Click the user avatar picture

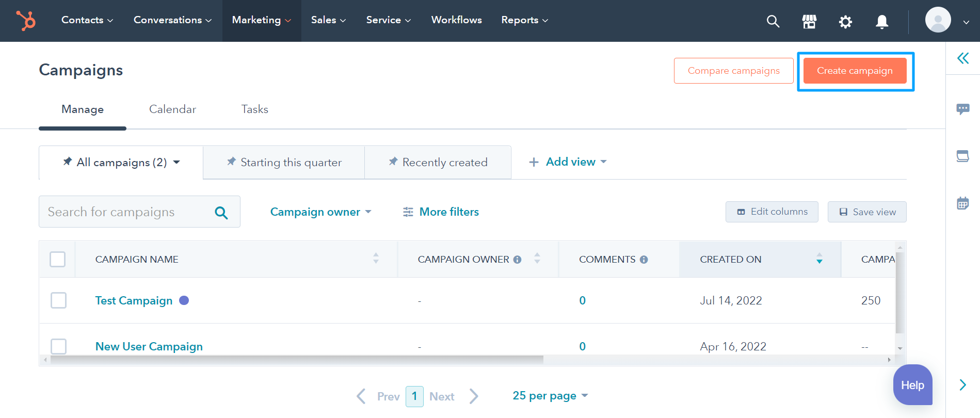click(938, 20)
